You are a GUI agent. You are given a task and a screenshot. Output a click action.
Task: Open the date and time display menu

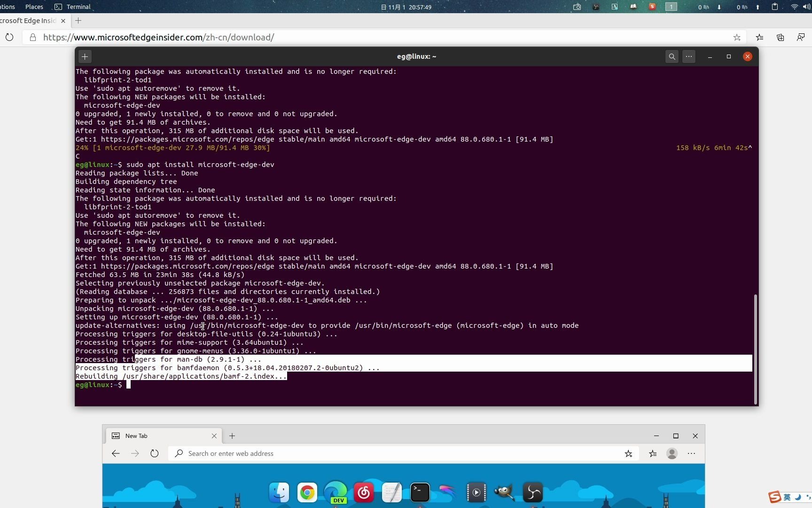coord(406,7)
